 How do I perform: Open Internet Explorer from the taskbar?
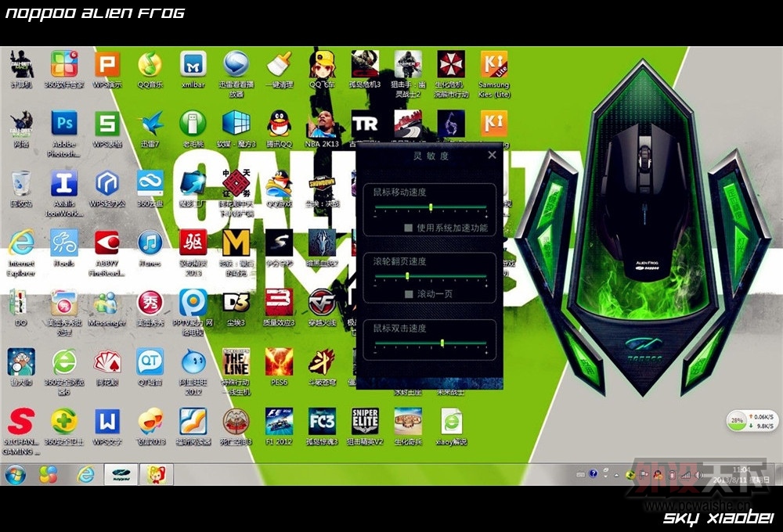[x=85, y=474]
